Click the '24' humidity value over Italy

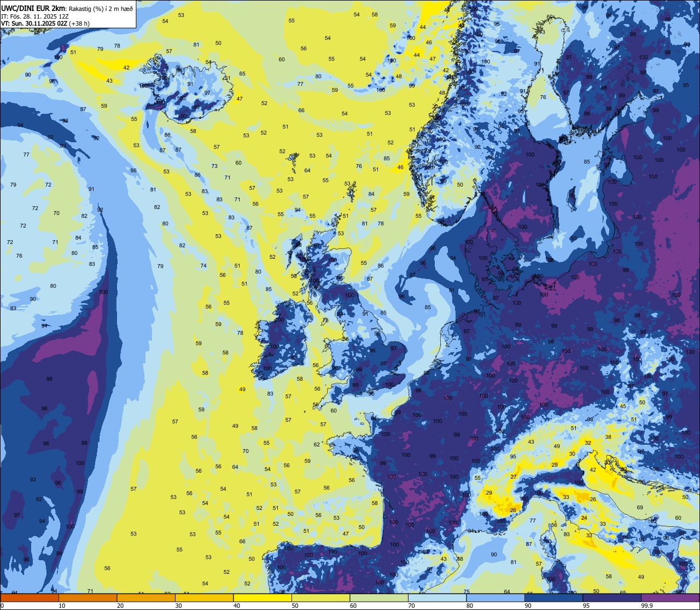584,518
